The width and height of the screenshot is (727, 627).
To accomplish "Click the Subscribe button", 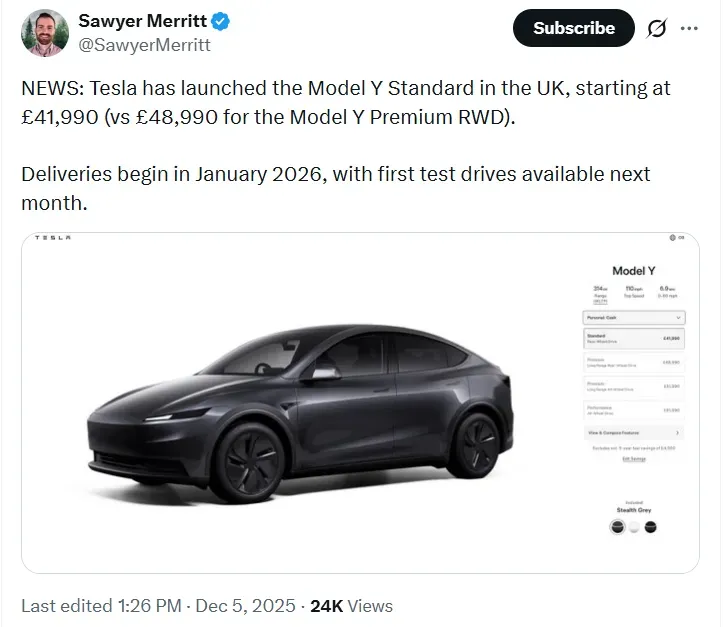I will click(x=573, y=28).
